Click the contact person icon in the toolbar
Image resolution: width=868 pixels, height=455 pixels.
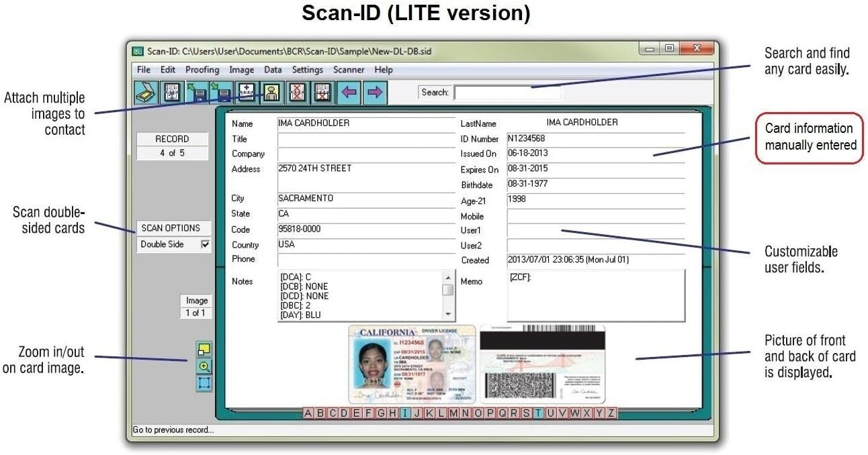point(271,93)
